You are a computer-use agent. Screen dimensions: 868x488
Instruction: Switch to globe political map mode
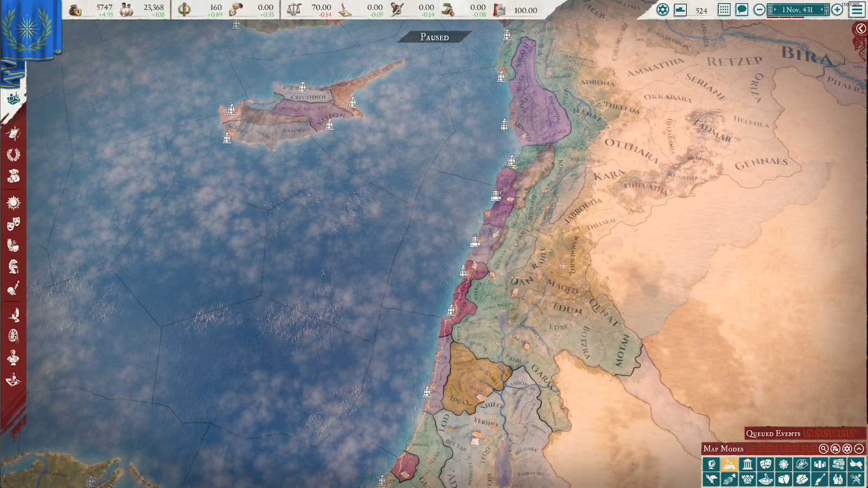click(x=711, y=464)
